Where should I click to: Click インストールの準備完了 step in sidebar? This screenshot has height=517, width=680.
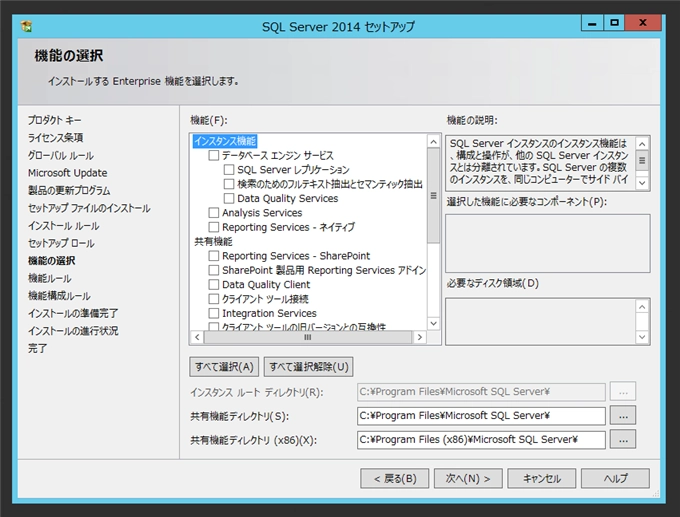[73, 313]
